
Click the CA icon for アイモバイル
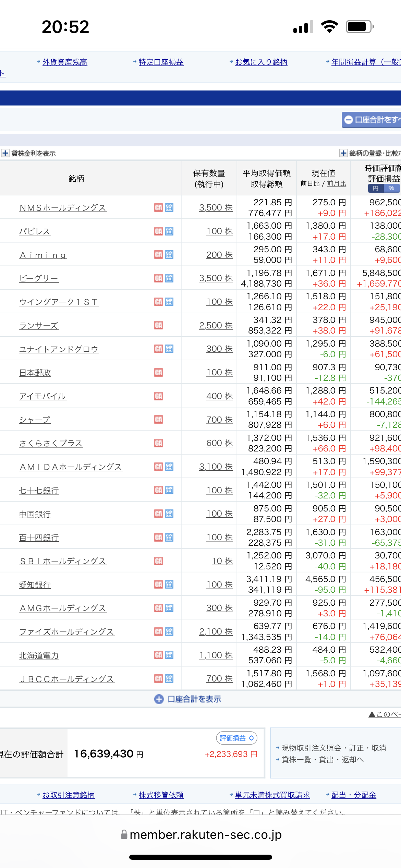tap(158, 396)
